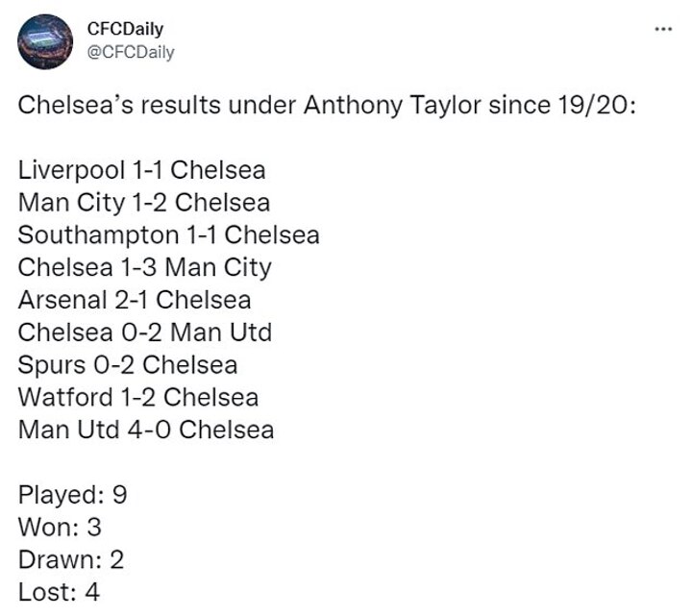
Task: Click the Chelsea 1-3 Man City result
Action: coord(144,267)
